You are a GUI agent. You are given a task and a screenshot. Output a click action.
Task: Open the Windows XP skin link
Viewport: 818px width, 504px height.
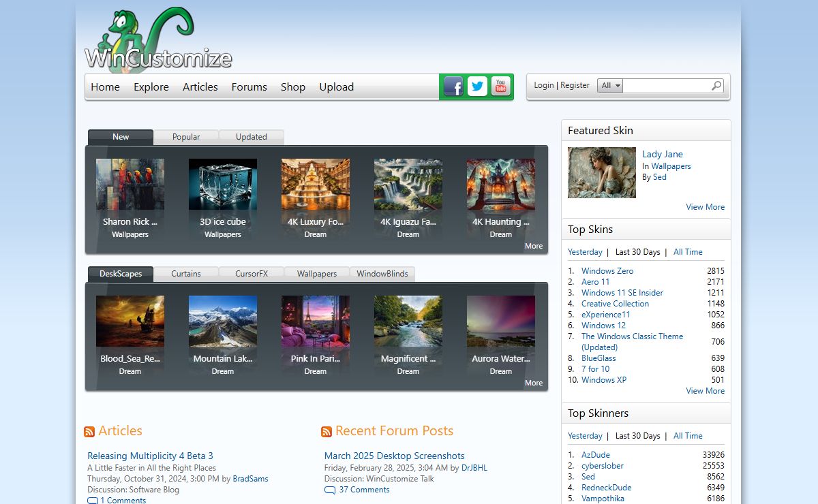click(x=604, y=380)
